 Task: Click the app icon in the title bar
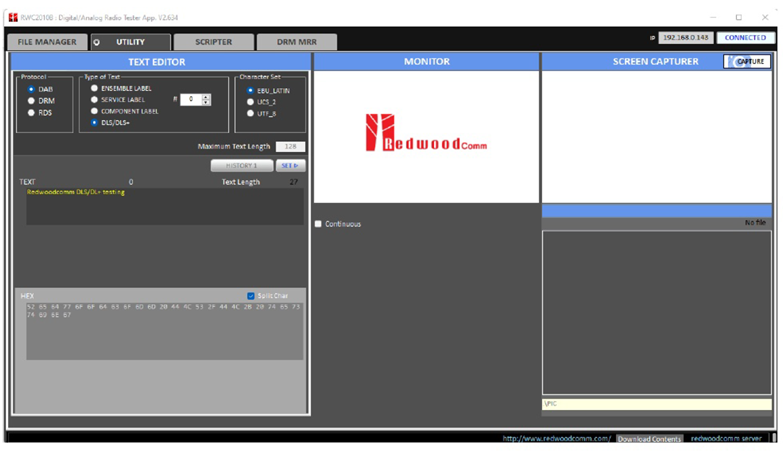click(13, 17)
